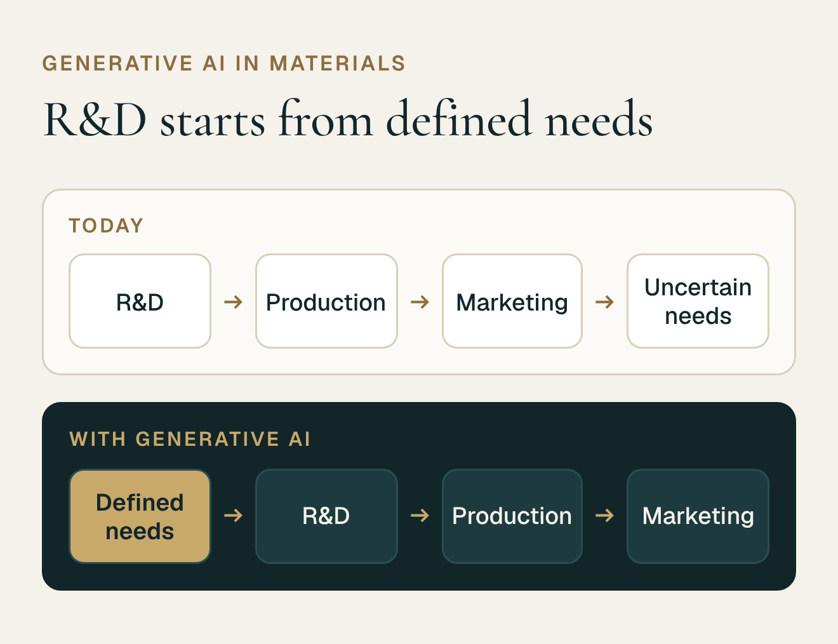
Task: Click arrow between Today R&D and Production
Action: tap(233, 302)
